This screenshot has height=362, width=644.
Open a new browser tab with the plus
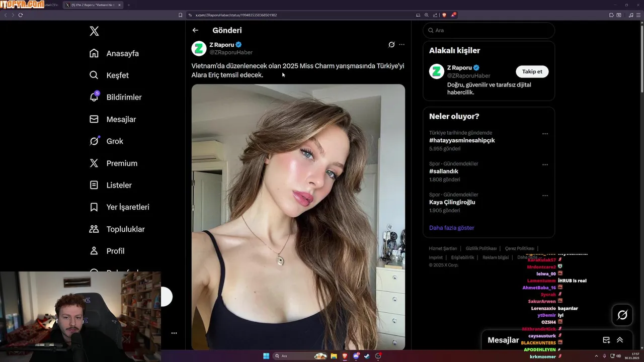pos(129,5)
